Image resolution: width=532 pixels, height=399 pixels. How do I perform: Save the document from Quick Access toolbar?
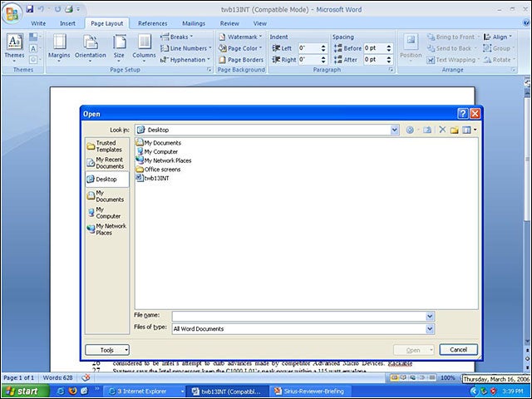(30, 9)
